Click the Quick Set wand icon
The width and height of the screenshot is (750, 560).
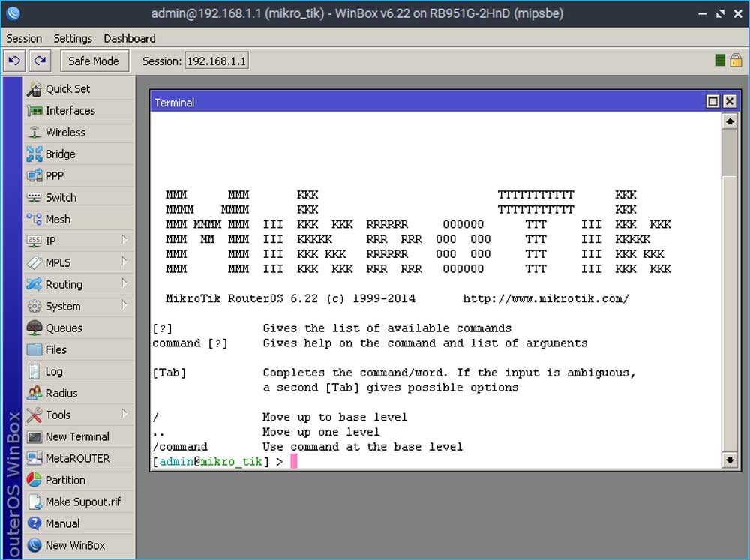tap(34, 89)
